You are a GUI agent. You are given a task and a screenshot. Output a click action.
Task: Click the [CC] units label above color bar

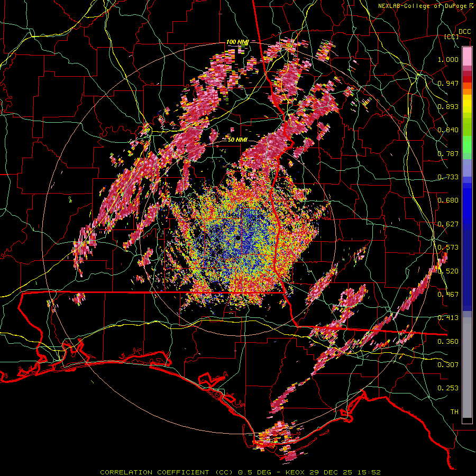[452, 36]
